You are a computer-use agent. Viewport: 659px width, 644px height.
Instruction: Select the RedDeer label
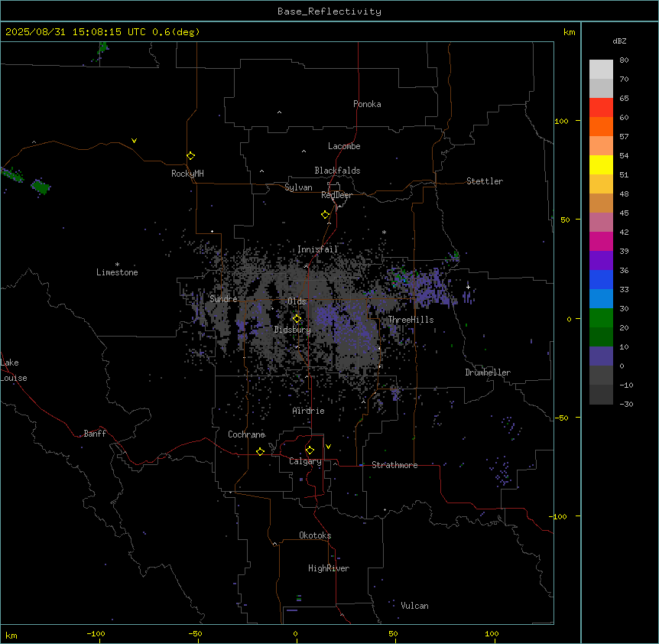point(336,195)
